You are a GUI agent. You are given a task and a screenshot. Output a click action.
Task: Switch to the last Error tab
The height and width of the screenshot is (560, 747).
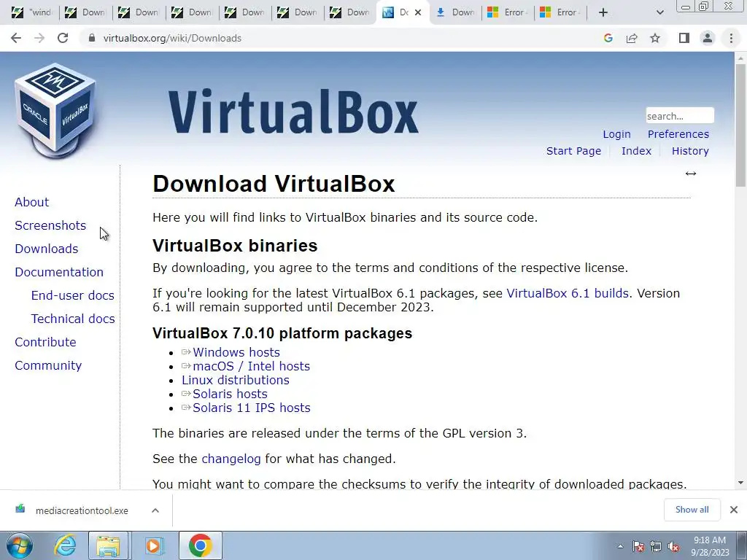(561, 12)
